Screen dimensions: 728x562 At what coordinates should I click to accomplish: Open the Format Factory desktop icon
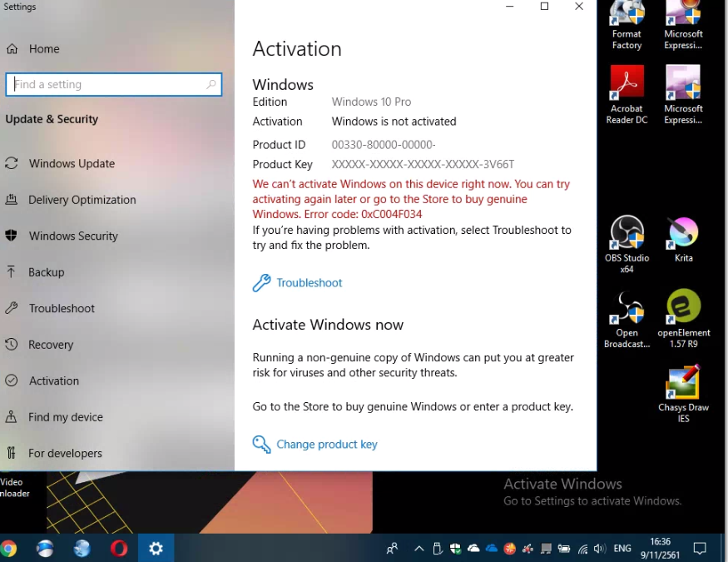click(x=626, y=26)
